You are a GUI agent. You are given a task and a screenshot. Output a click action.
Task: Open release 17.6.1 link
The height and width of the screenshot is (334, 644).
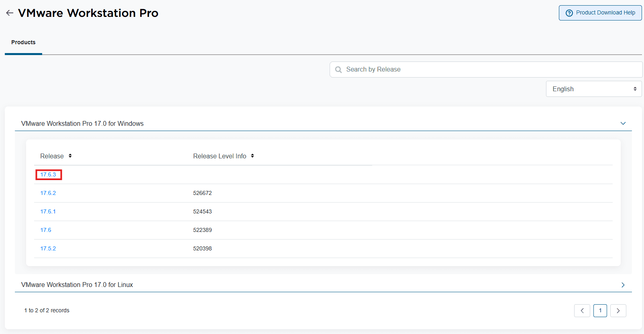[48, 211]
